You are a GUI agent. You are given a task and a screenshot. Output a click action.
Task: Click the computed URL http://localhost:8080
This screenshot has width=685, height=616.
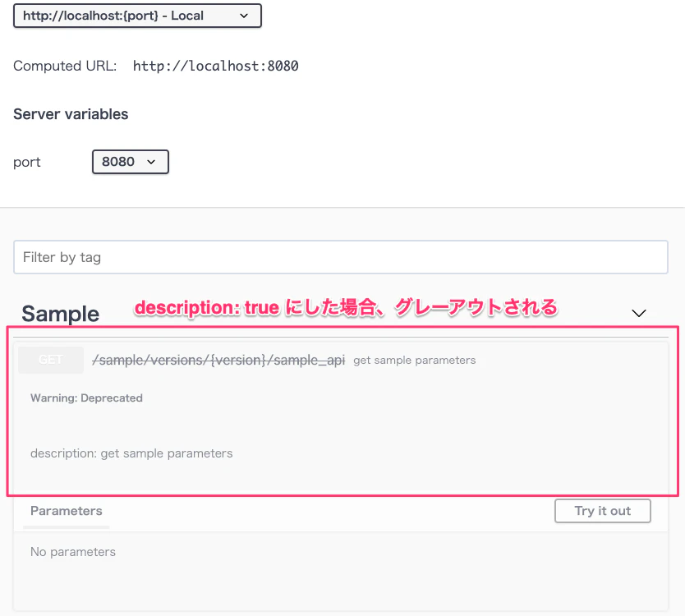pos(216,66)
